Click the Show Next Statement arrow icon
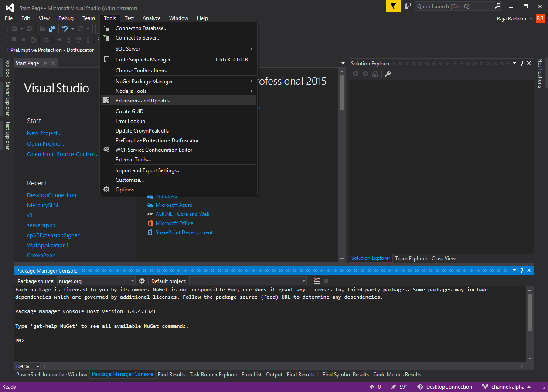This screenshot has height=392, width=548. click(x=59, y=40)
